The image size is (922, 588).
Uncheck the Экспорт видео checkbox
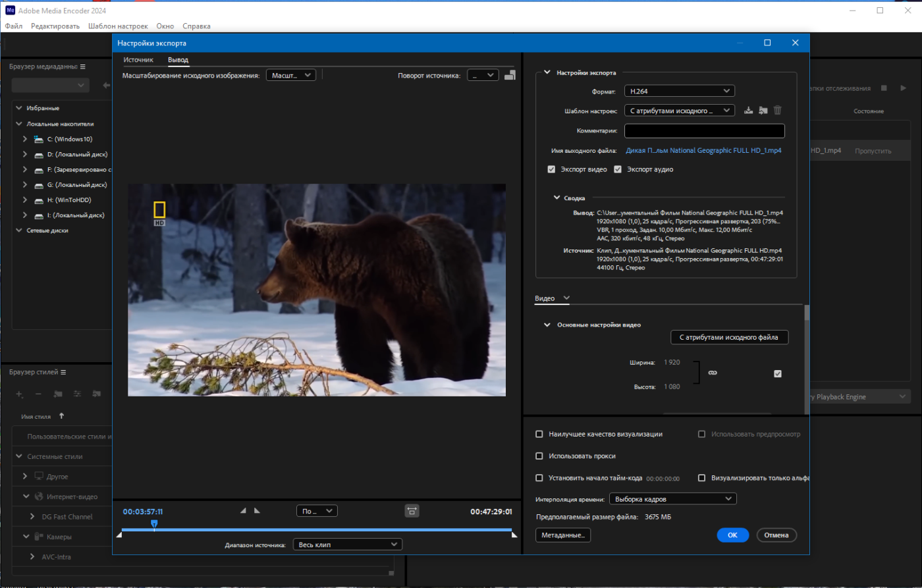click(x=551, y=169)
